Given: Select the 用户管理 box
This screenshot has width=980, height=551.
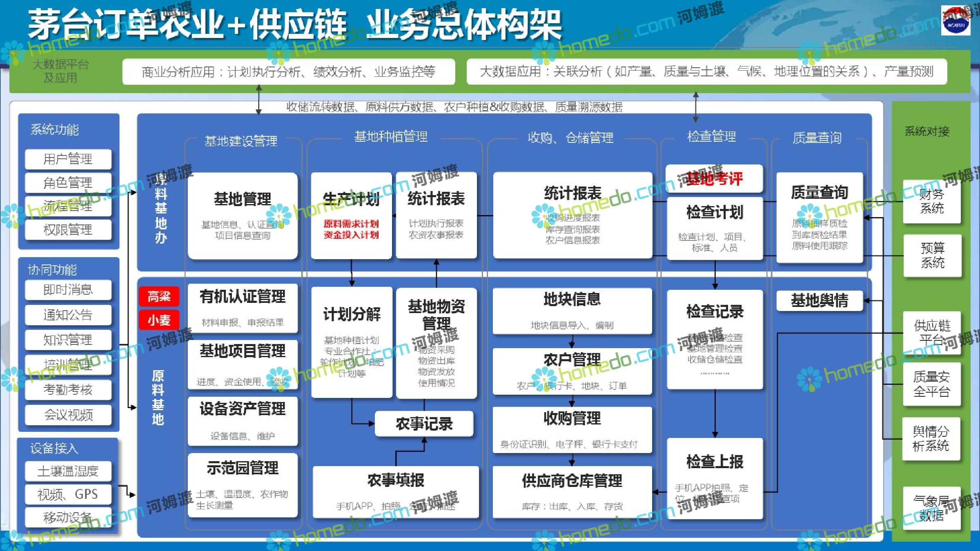Looking at the screenshot, I should (x=68, y=159).
